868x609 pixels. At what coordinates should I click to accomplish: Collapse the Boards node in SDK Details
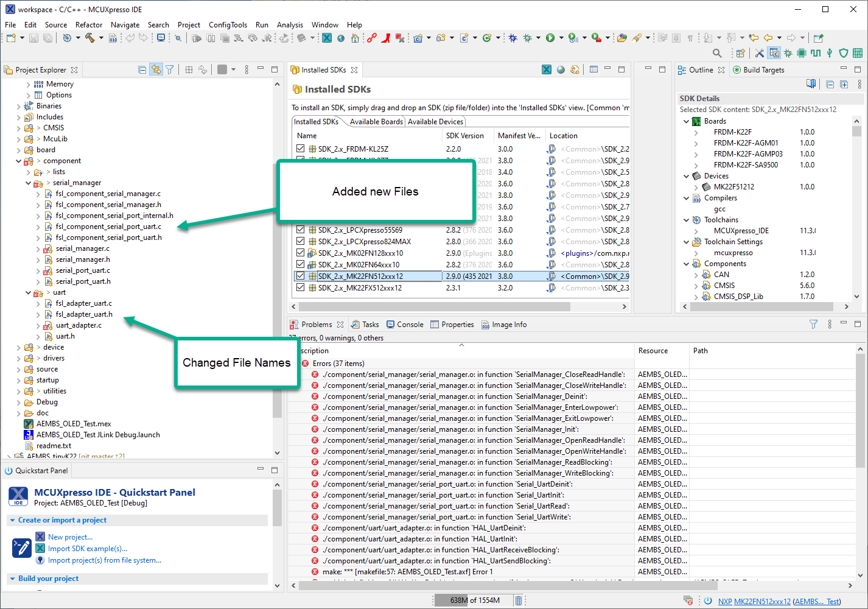(687, 121)
